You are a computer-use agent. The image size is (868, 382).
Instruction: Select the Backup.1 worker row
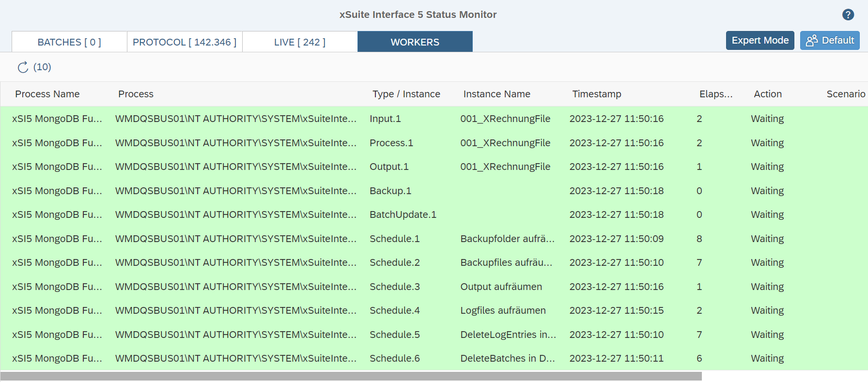tap(434, 191)
